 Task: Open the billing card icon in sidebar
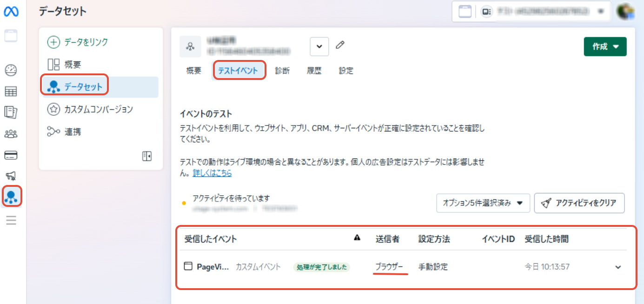tap(11, 155)
